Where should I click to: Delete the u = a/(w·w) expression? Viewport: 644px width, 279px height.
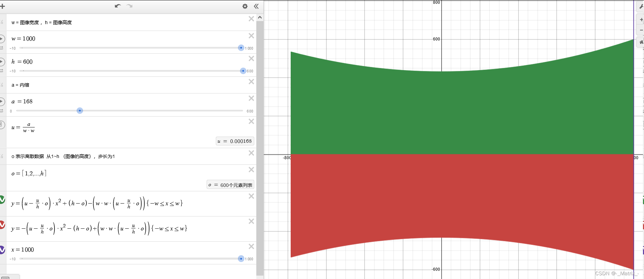tap(251, 121)
